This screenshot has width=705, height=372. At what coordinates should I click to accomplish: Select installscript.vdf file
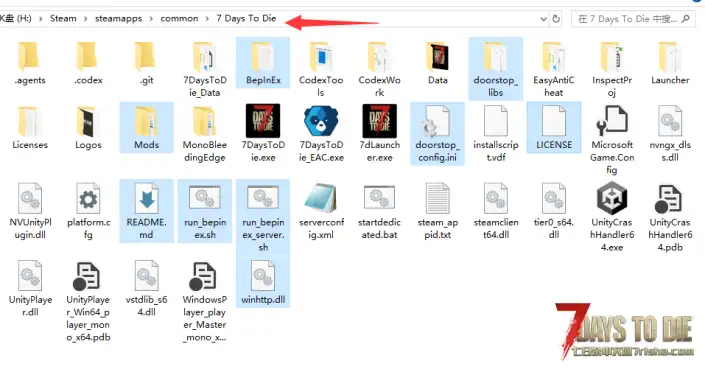point(495,134)
